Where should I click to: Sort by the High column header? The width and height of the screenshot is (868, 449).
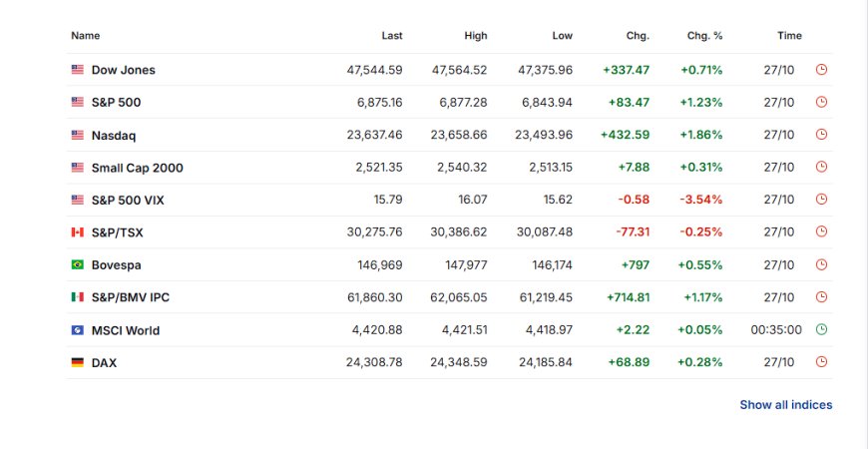pyautogui.click(x=476, y=36)
